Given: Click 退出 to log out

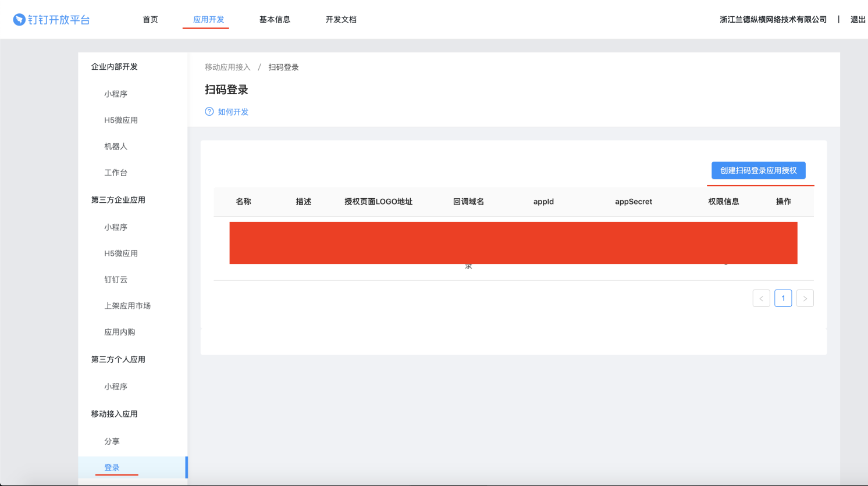Looking at the screenshot, I should click(858, 20).
